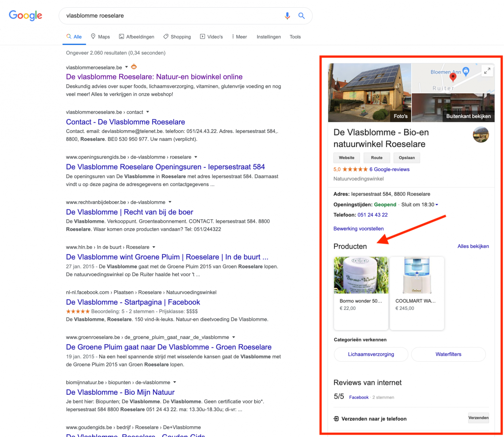This screenshot has height=437, width=504.
Task: Click the search magnifier icon
Action: [x=301, y=16]
